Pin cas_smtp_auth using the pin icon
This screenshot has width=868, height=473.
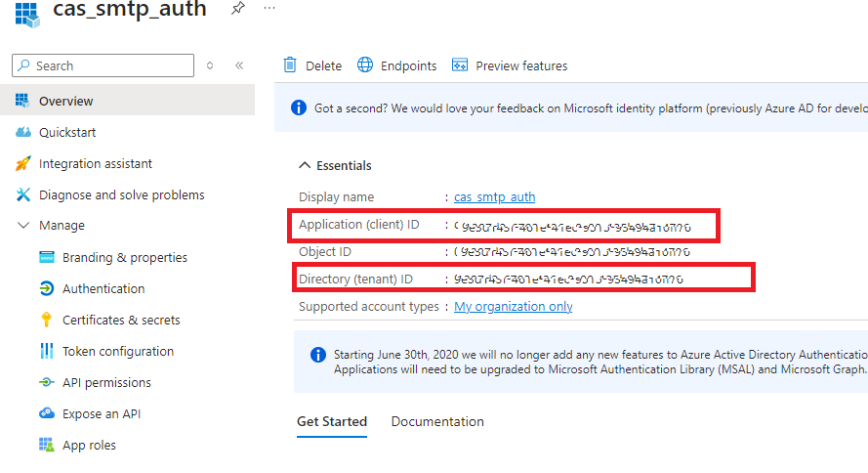coord(238,9)
